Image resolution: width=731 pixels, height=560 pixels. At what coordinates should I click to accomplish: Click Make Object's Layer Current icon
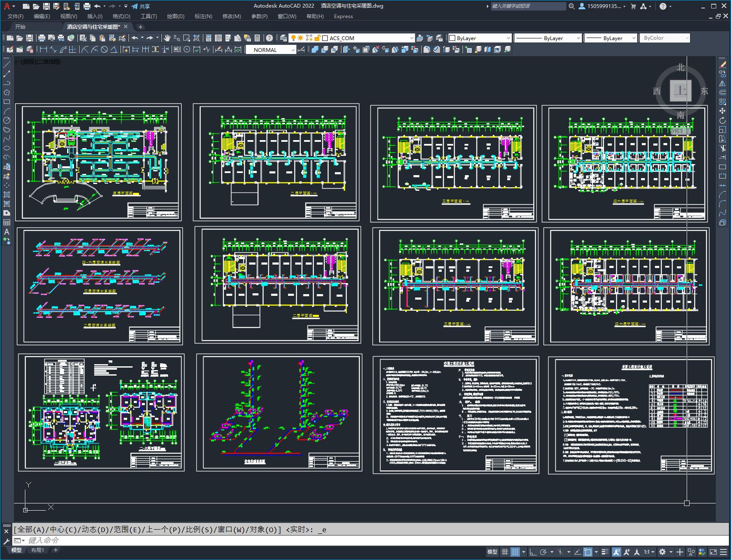(x=420, y=38)
